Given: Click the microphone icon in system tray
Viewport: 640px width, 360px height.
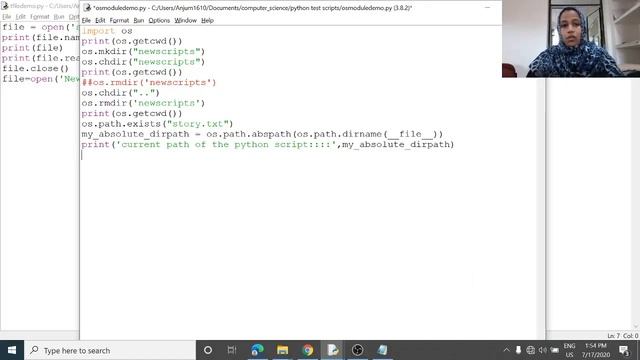Looking at the screenshot, I should [518, 350].
